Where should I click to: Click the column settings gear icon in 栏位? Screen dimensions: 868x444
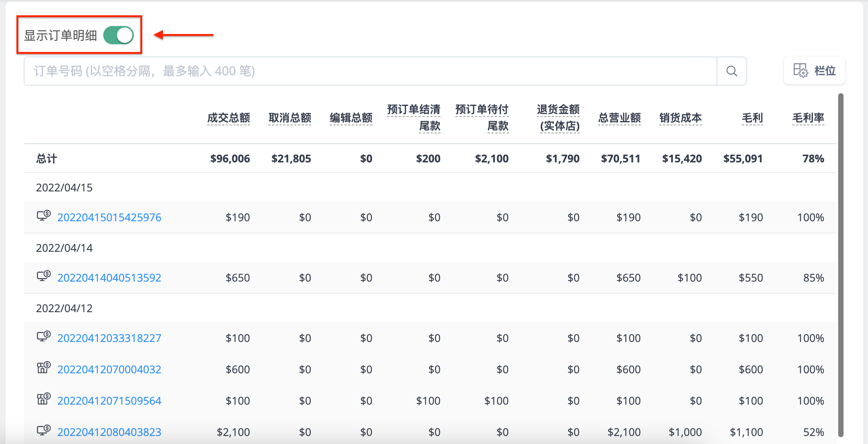pos(800,71)
